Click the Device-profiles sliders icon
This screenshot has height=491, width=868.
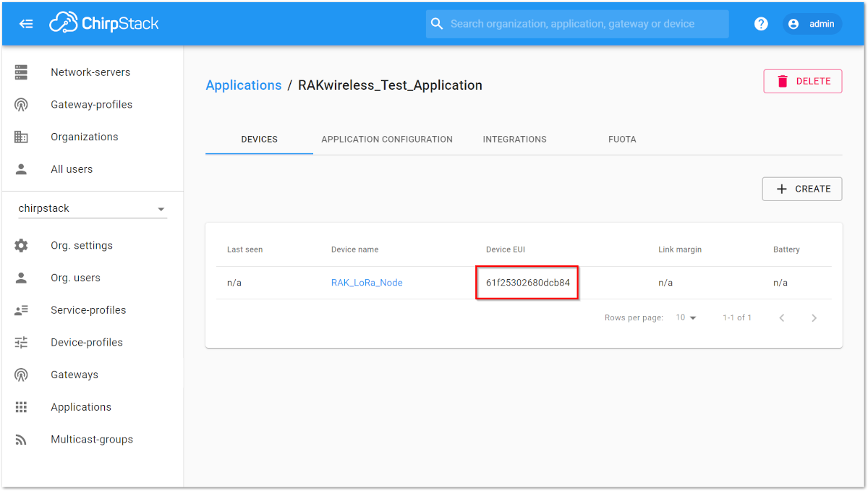21,342
